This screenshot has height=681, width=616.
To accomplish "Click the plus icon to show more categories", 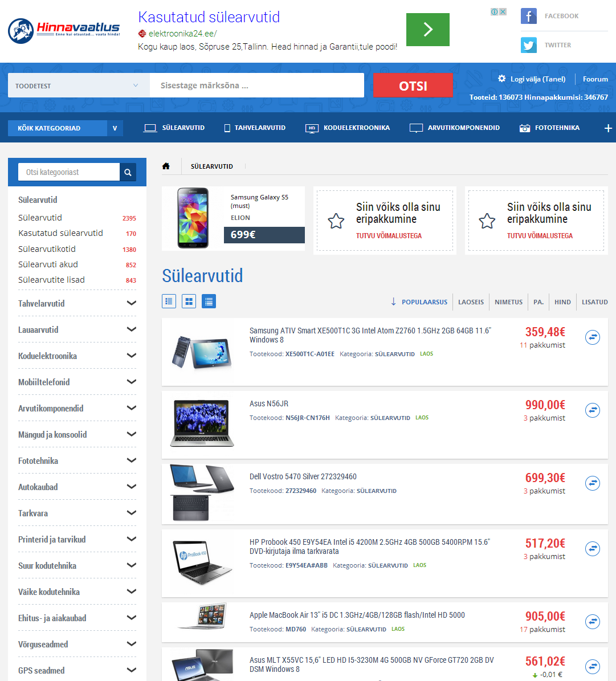I will [x=608, y=128].
